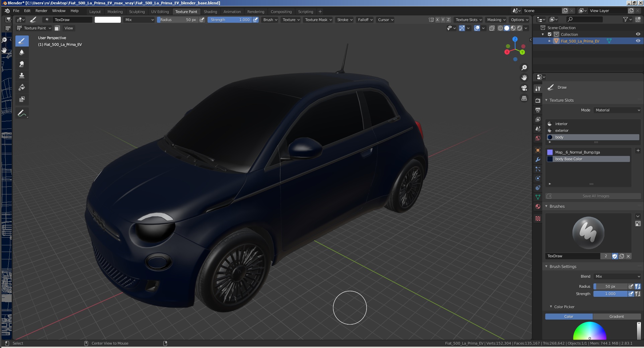644x348 pixels.
Task: Select the Smear tool
Action: pos(22,64)
